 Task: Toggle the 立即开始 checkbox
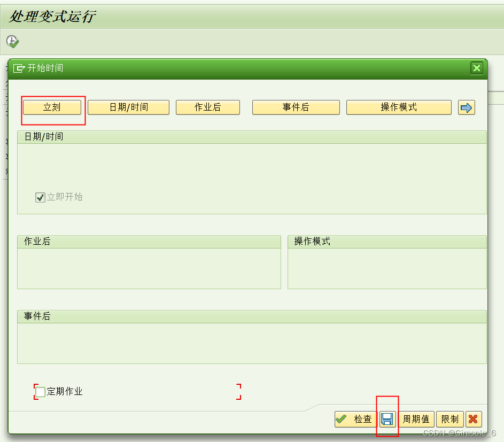pos(40,197)
